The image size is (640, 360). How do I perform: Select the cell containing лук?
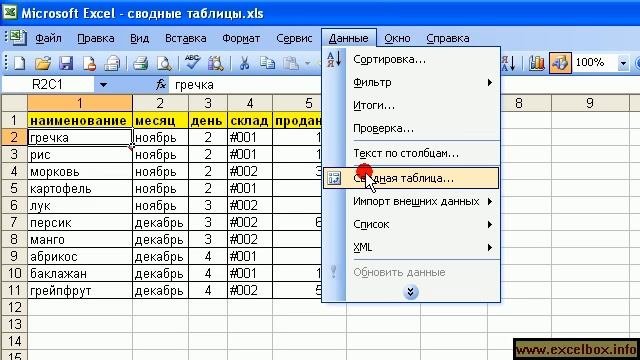pyautogui.click(x=80, y=205)
